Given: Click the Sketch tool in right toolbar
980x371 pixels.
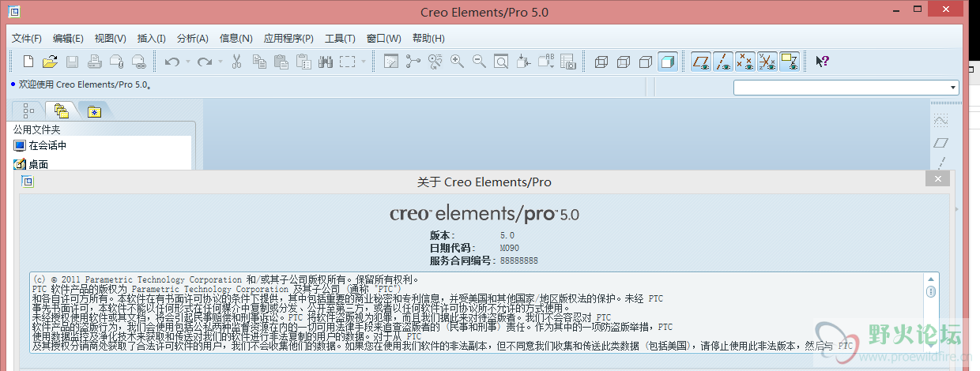Looking at the screenshot, I should [x=940, y=120].
